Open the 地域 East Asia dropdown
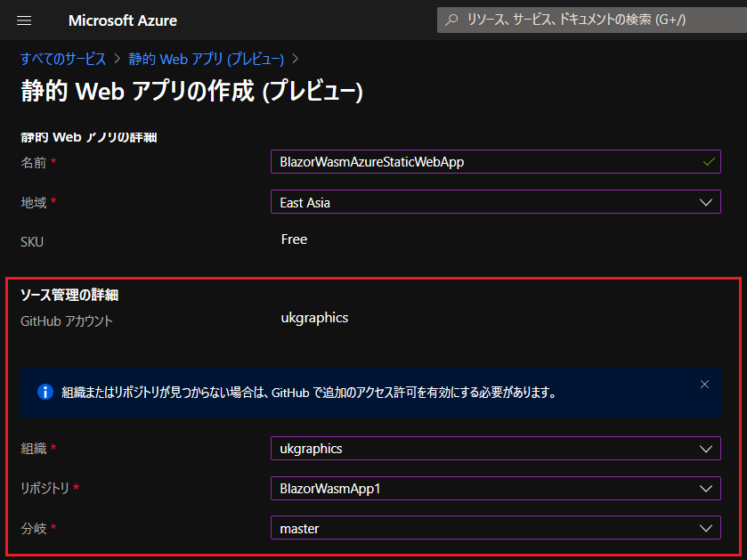Image resolution: width=747 pixels, height=560 pixels. click(495, 202)
